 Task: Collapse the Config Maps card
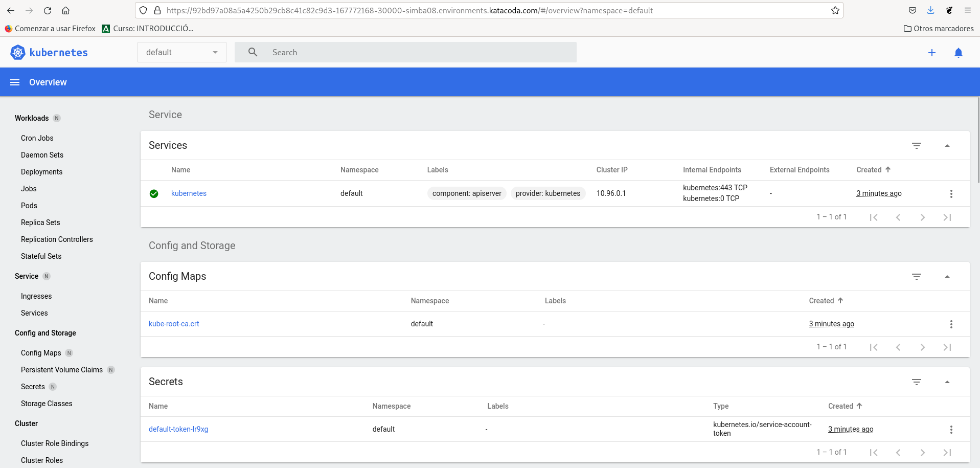click(947, 277)
